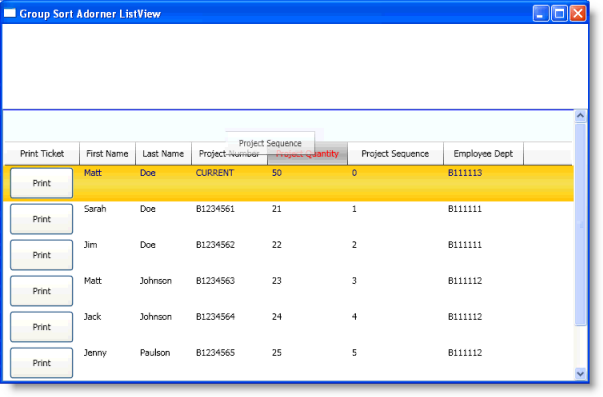Sort by the Last Name column header

[163, 153]
